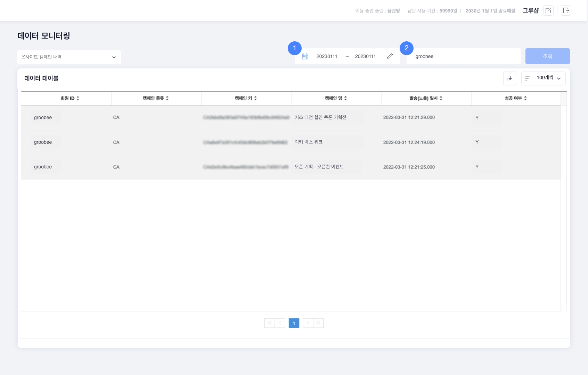The height and width of the screenshot is (375, 588).
Task: Go to the next page arrow
Action: [308, 323]
